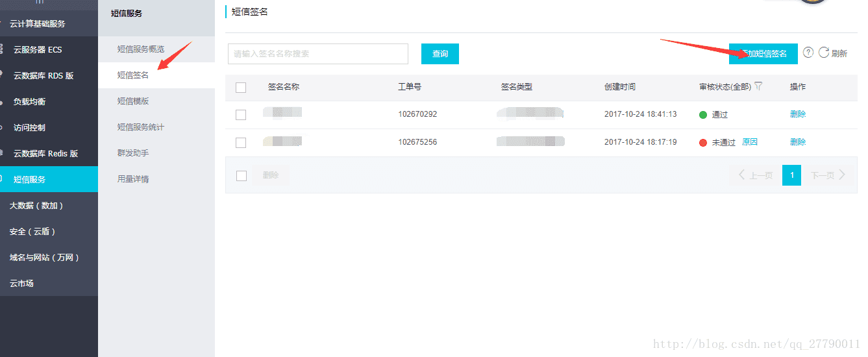Delete the signature with ticket 102670292
Viewport: 868px width, 357px height.
pos(798,114)
